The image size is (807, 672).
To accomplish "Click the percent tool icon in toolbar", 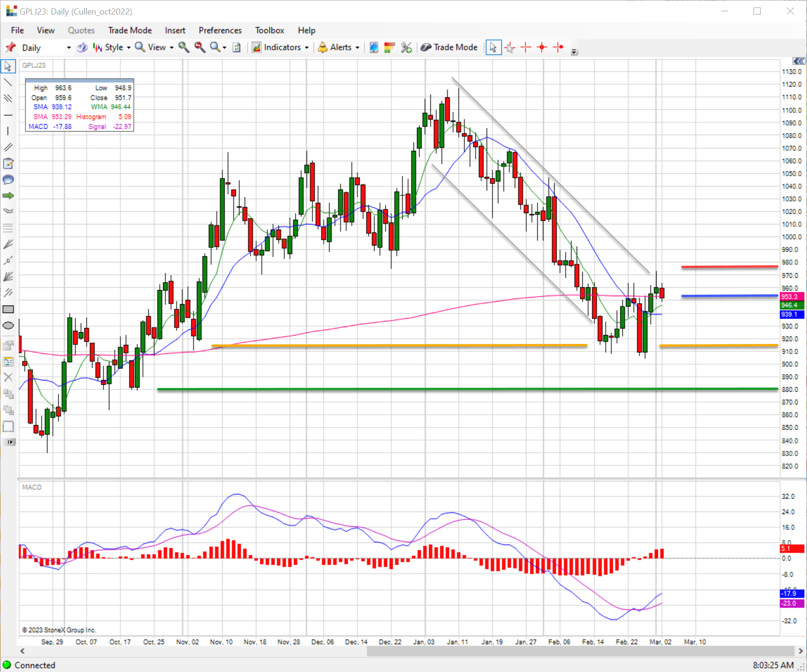I will pos(406,47).
